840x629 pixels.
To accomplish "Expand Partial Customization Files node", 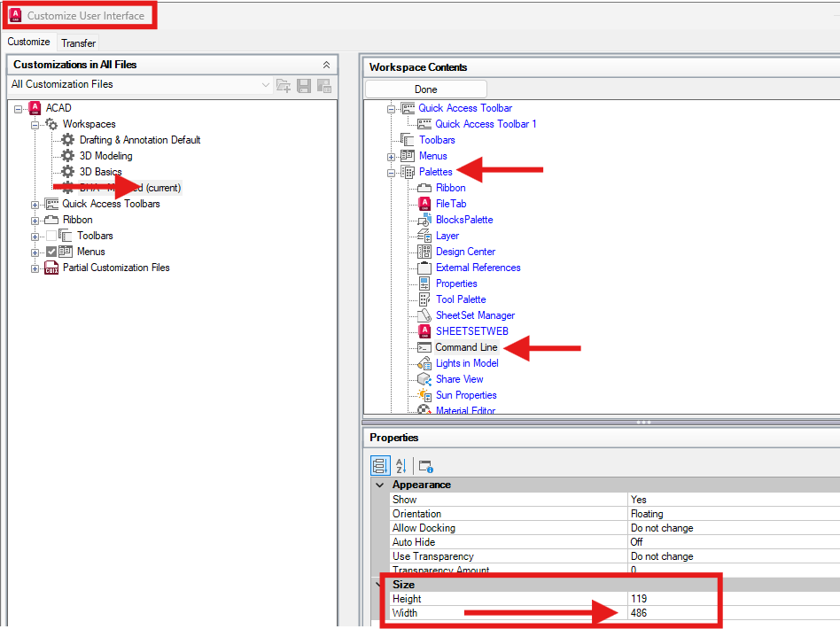I will tap(35, 269).
